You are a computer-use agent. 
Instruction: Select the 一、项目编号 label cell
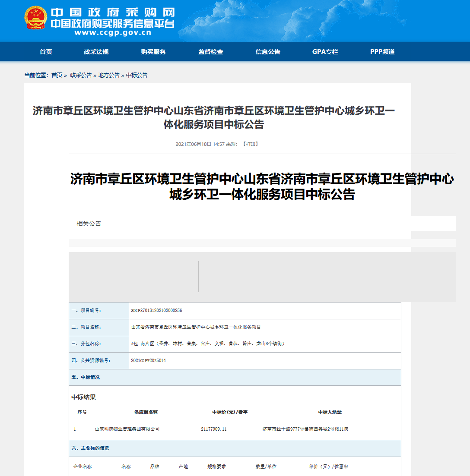pos(99,311)
